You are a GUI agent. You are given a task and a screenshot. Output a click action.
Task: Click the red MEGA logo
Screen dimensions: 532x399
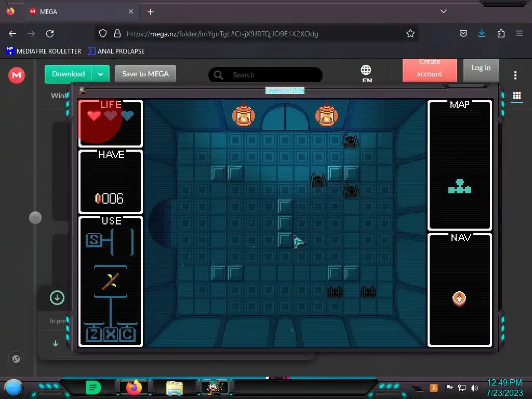tap(16, 75)
